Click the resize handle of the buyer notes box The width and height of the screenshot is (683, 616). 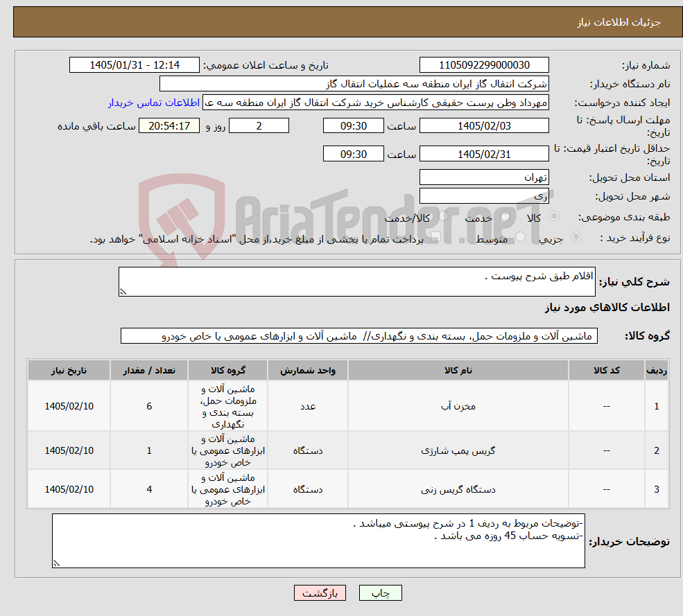coord(56,563)
